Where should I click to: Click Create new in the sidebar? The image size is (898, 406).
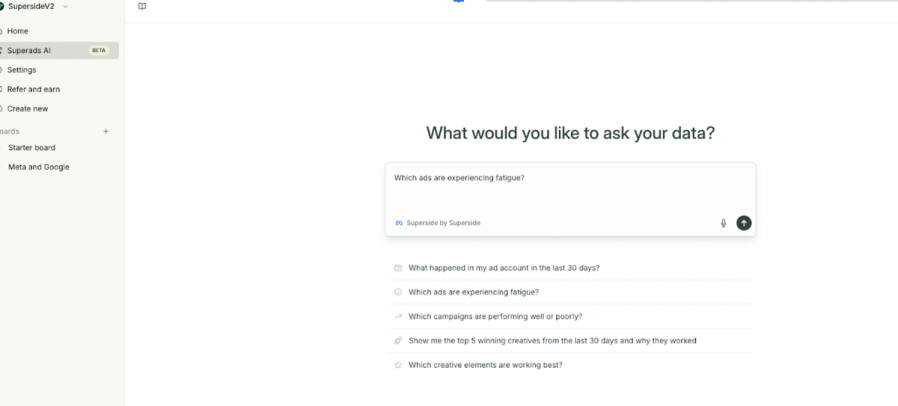coord(27,109)
